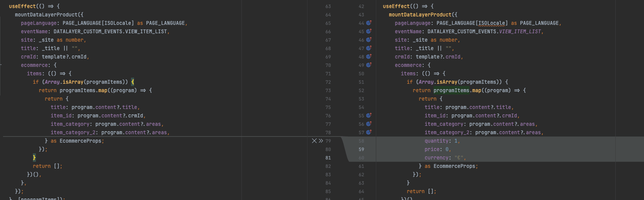Click VIEW_ITEM_LIST italic text in right pane
Screen dimensions: 644x200
(520, 32)
